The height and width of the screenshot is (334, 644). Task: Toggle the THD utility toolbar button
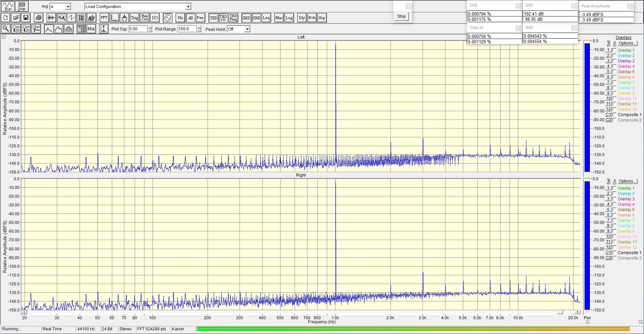coord(213,18)
